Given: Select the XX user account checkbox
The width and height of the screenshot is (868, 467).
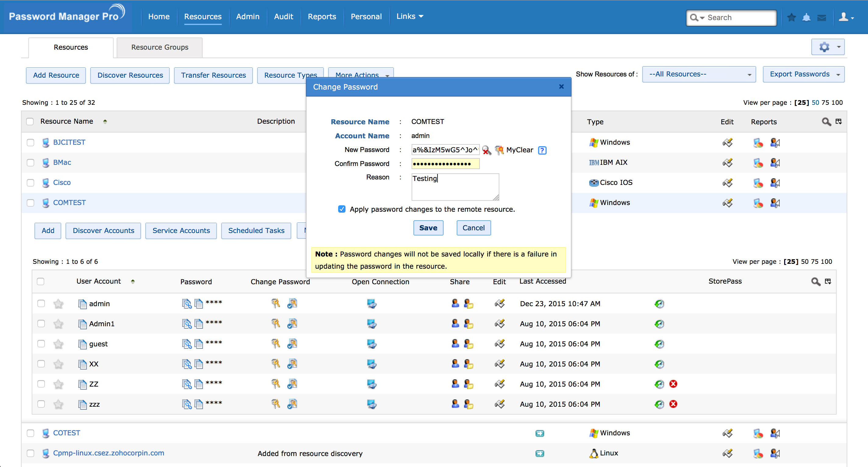Looking at the screenshot, I should click(x=41, y=364).
